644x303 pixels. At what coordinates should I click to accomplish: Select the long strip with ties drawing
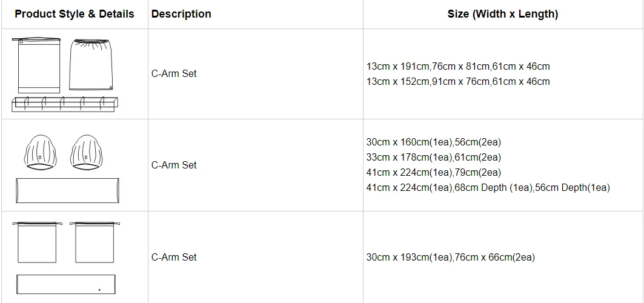click(x=65, y=104)
